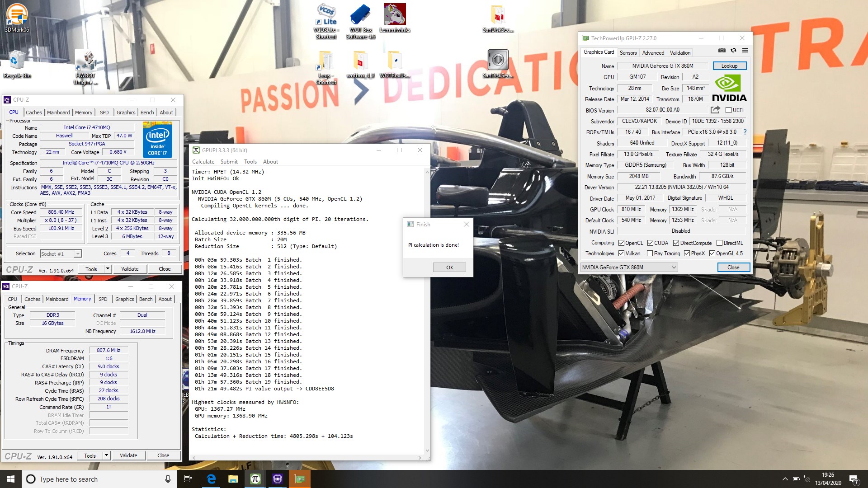
Task: Click the Lookup button in GPU-Z
Action: click(x=729, y=66)
